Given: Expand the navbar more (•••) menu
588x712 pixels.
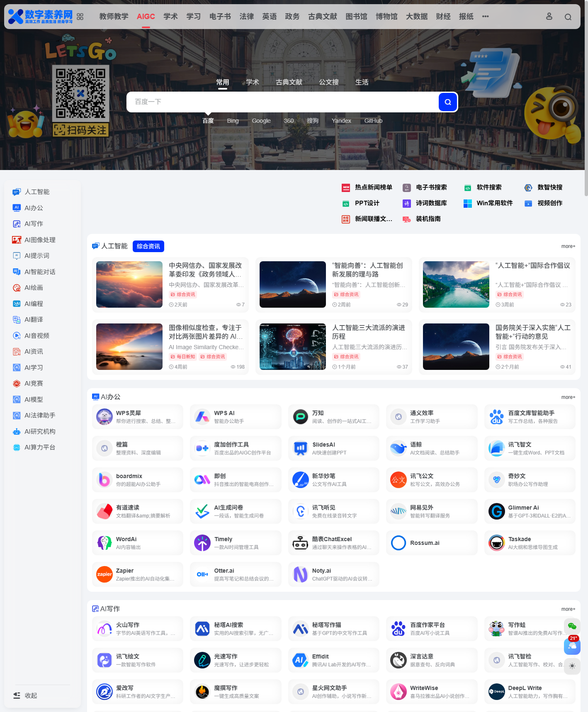Looking at the screenshot, I should click(x=486, y=17).
